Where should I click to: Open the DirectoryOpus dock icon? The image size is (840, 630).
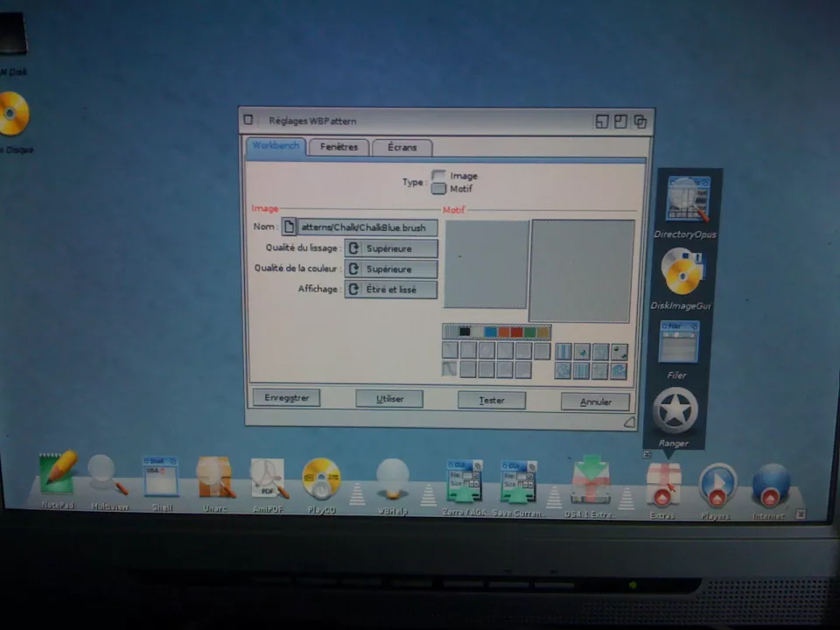(686, 199)
